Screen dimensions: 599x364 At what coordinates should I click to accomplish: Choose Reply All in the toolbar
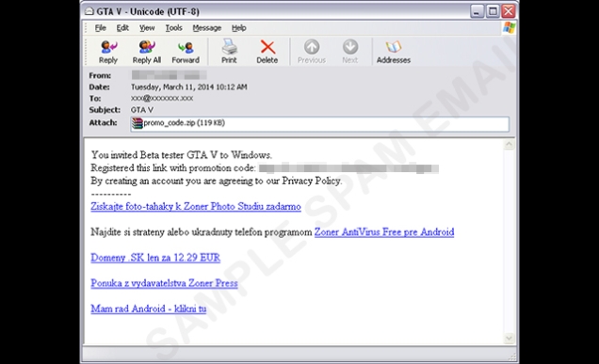tap(147, 53)
